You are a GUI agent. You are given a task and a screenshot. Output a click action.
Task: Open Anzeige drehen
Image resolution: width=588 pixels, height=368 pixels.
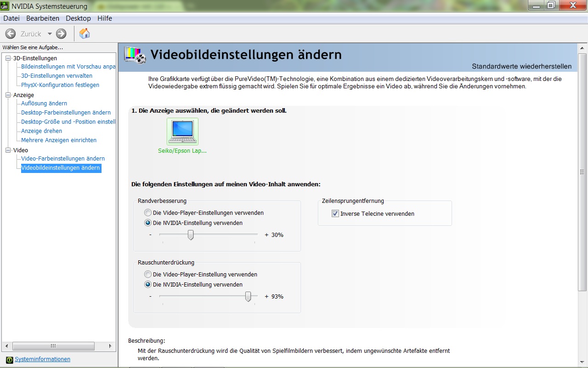(41, 131)
